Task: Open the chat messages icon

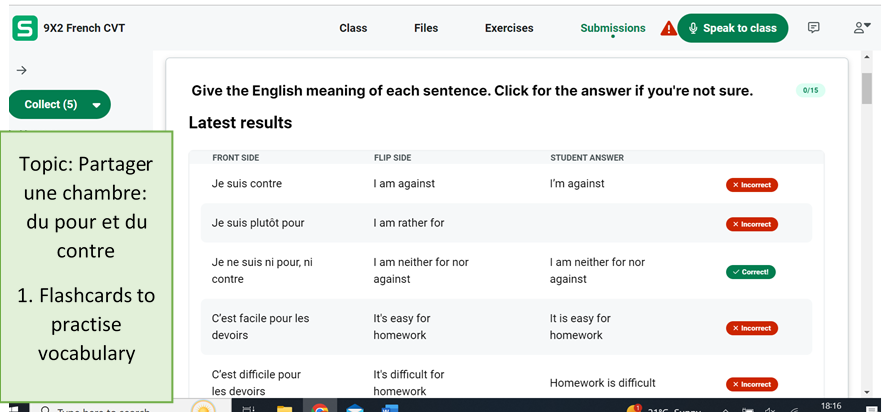Action: [813, 28]
